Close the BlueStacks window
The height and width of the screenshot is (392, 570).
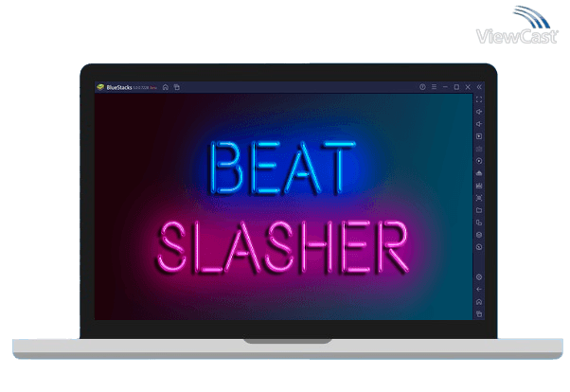tap(468, 87)
